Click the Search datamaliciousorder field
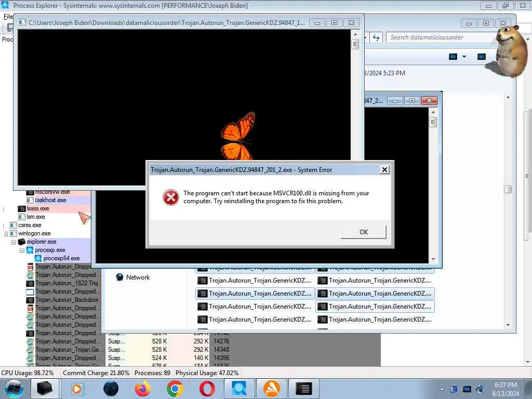 pos(441,37)
